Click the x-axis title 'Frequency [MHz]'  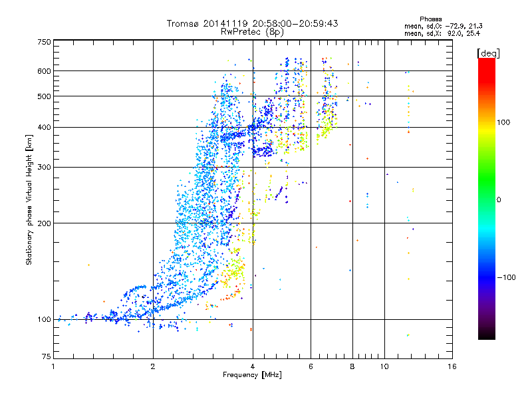coord(252,375)
